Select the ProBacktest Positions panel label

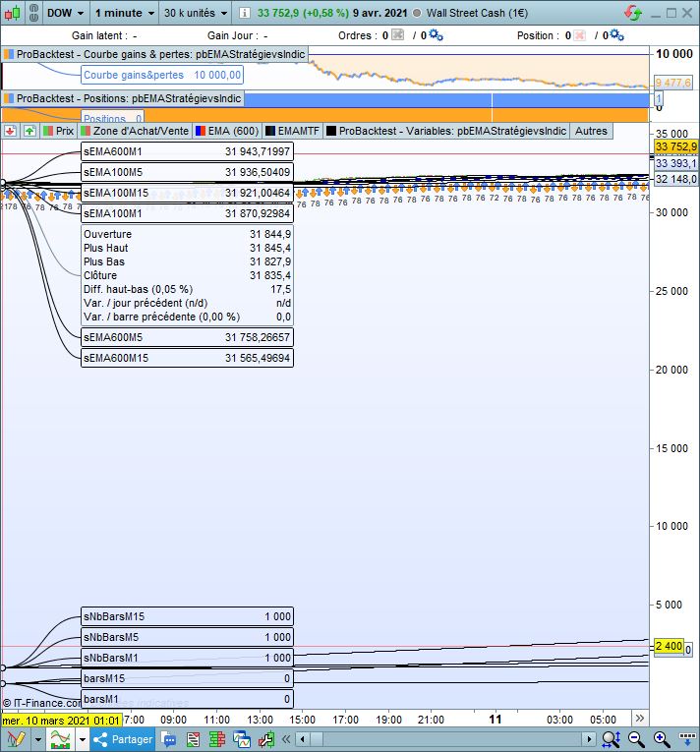pyautogui.click(x=123, y=98)
